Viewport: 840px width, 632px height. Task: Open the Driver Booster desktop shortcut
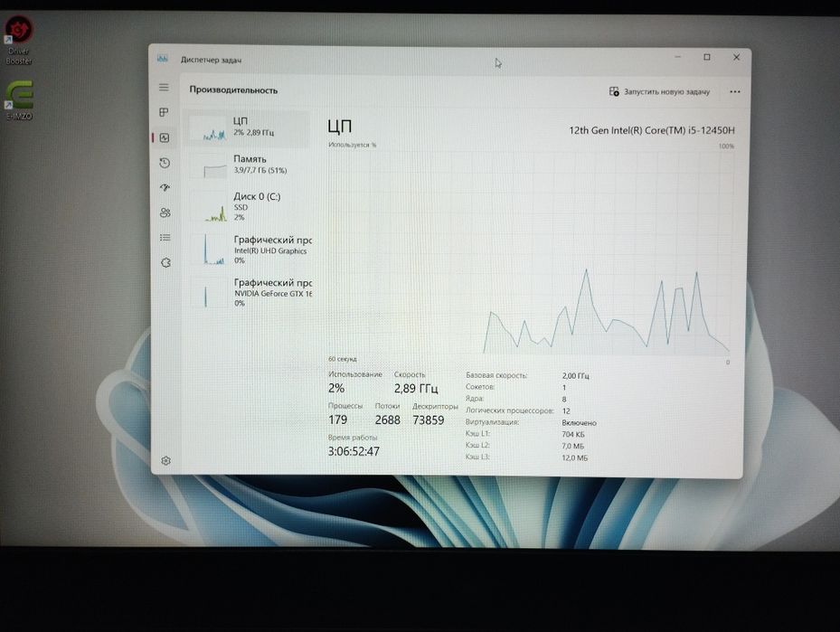point(19,42)
